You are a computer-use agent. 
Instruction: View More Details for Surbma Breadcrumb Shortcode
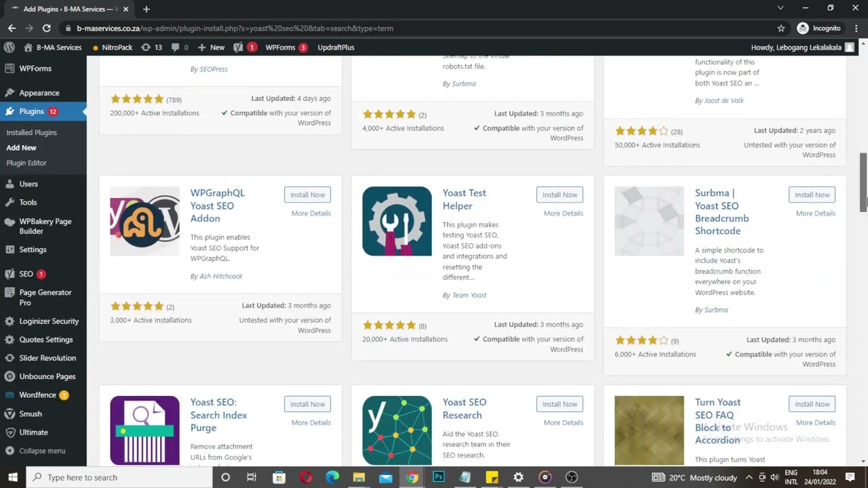(816, 213)
